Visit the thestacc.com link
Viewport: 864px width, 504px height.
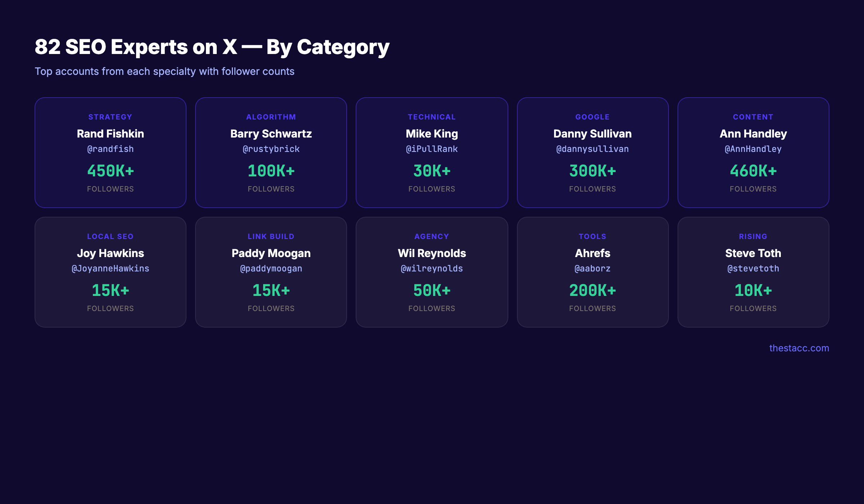click(799, 348)
